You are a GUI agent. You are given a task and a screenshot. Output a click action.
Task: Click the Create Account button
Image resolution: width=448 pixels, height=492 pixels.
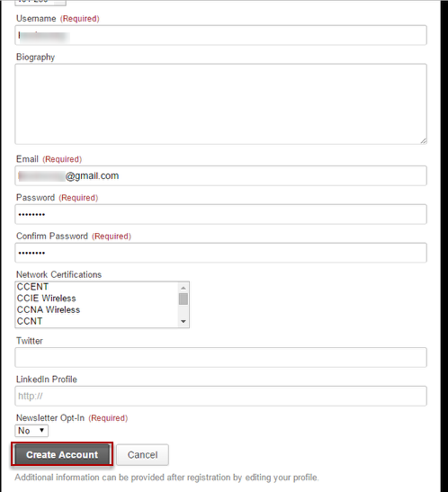tap(62, 454)
